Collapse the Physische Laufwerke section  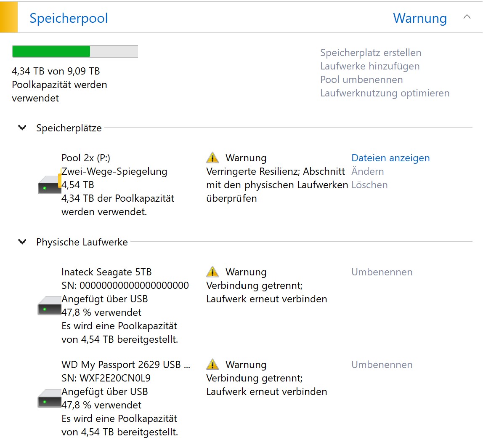[22, 241]
